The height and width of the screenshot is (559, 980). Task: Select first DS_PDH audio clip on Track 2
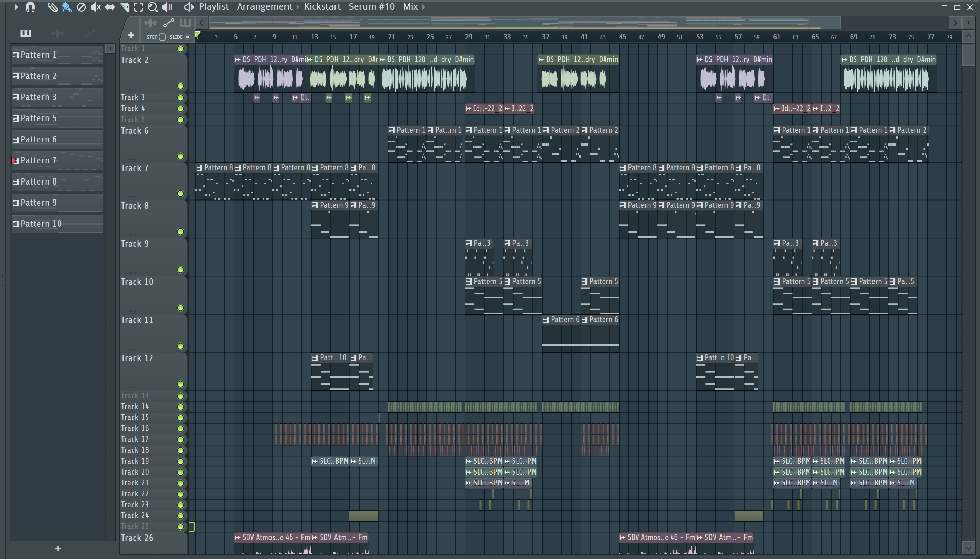[x=270, y=73]
